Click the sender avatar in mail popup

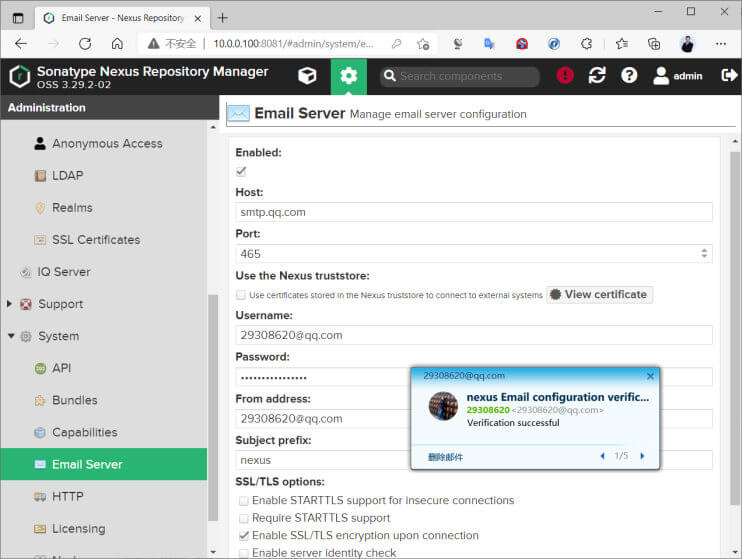click(x=443, y=406)
